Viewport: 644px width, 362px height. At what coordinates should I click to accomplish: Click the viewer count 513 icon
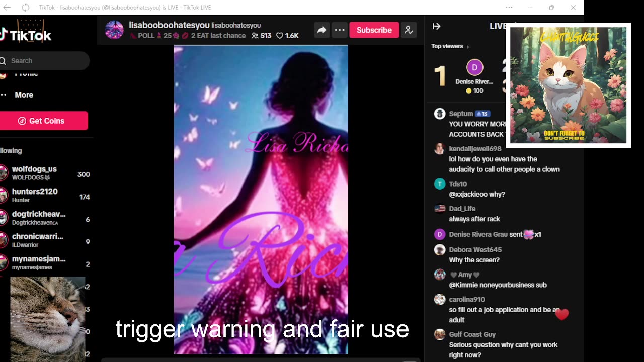click(255, 36)
